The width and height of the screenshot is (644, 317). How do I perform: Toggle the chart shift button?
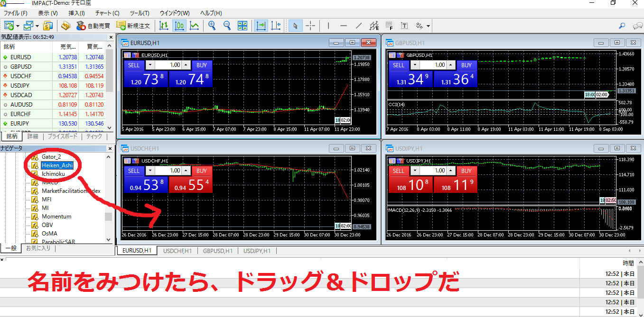click(276, 26)
